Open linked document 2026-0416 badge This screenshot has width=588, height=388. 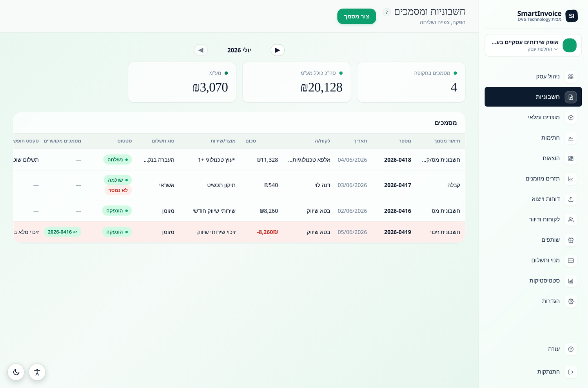tap(62, 232)
